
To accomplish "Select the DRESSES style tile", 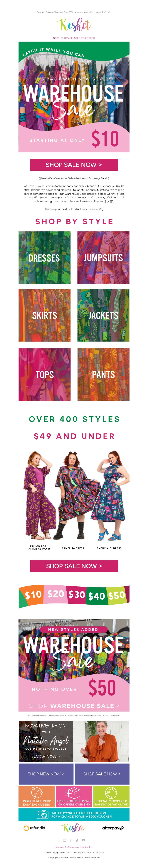I will tap(45, 258).
